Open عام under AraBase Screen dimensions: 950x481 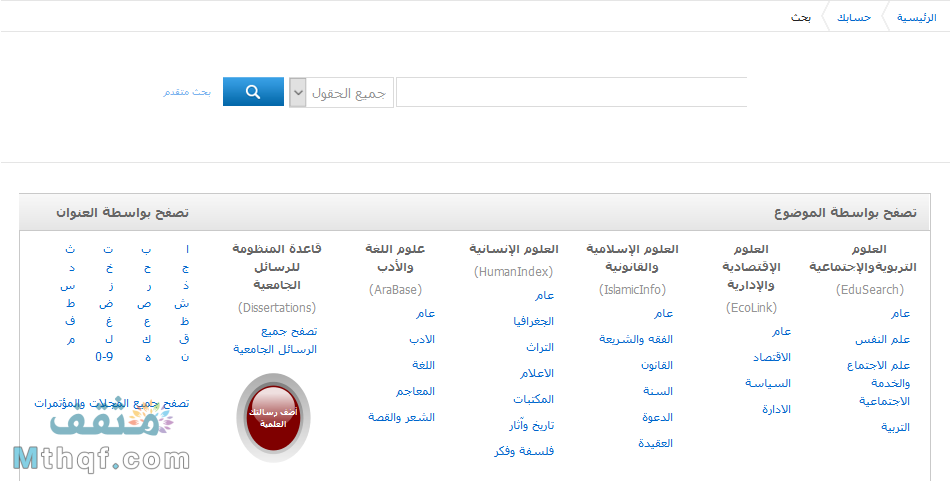[x=425, y=313]
